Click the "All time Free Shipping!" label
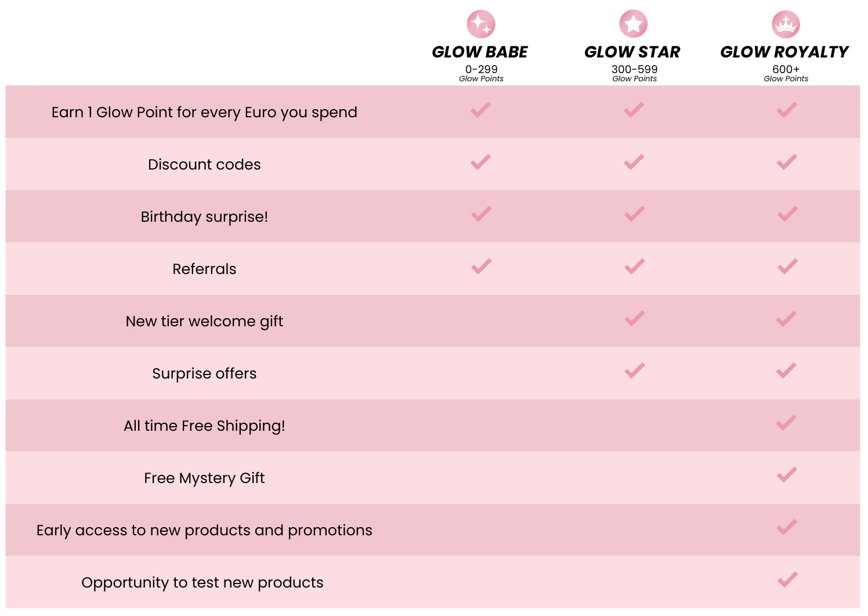Viewport: 868px width, 616px height. [204, 426]
